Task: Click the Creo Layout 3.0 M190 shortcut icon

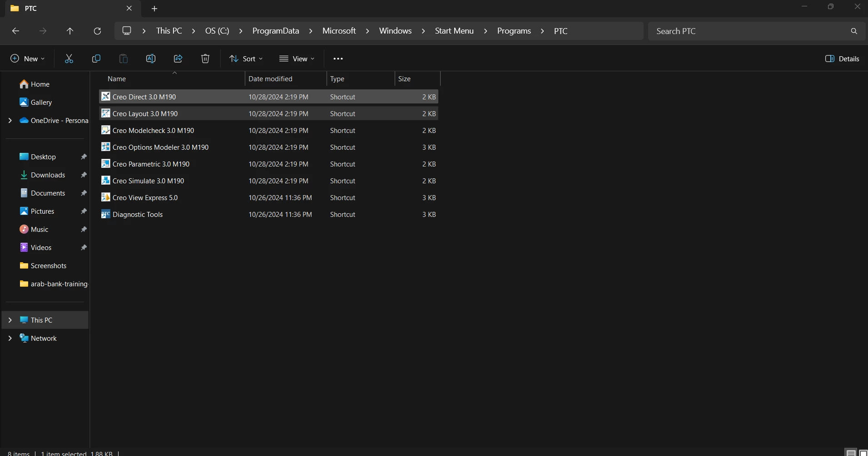Action: coord(105,113)
